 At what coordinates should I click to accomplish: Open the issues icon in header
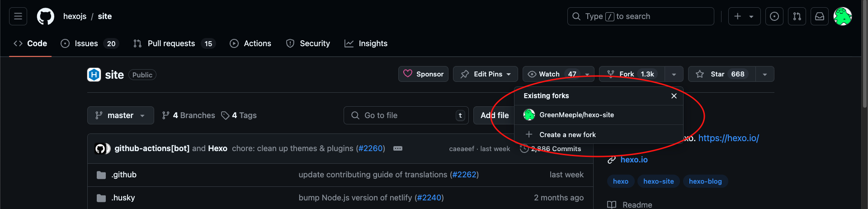coord(774,16)
